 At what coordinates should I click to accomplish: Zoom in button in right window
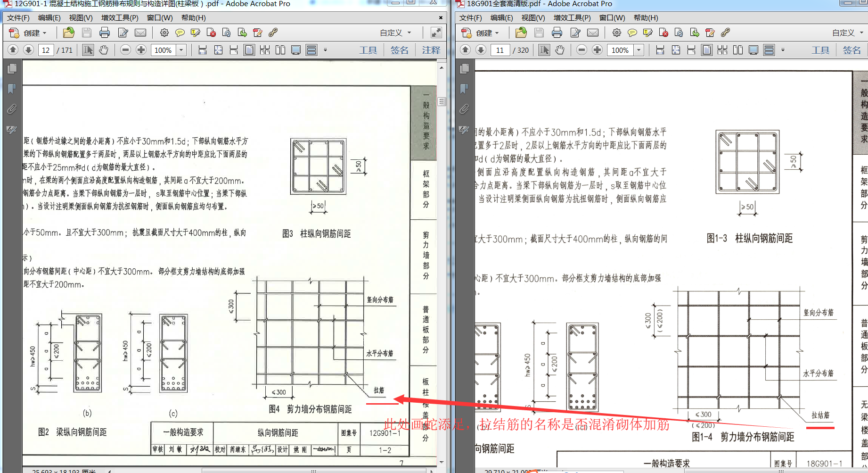coord(597,50)
